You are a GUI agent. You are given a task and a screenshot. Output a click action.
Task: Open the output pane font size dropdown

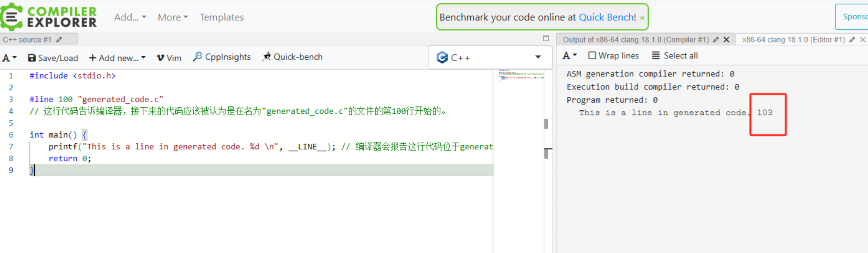click(570, 56)
